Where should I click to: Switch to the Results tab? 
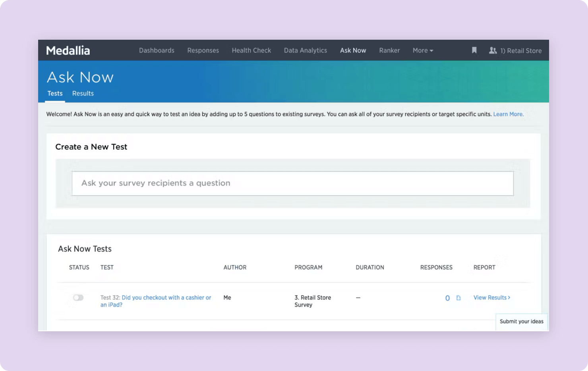click(83, 93)
